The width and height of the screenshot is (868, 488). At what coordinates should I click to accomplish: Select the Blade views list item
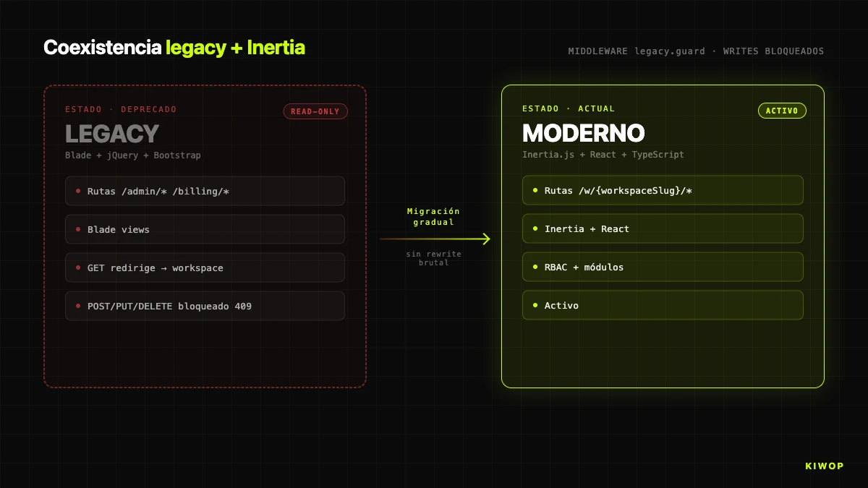(205, 229)
